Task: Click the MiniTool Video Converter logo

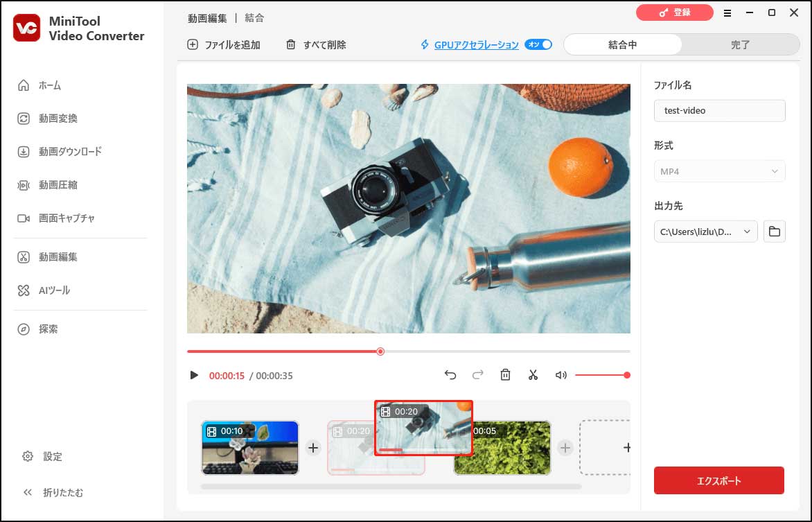Action: [x=26, y=28]
